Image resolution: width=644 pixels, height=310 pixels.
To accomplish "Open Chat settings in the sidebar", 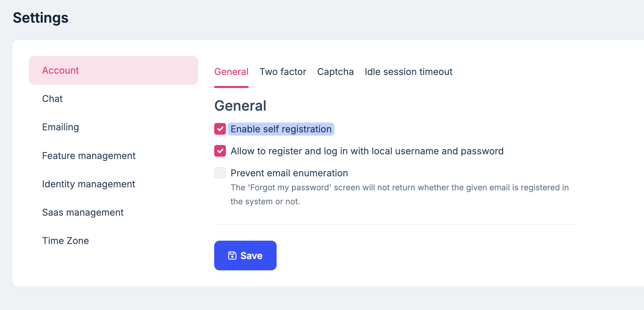I will [x=52, y=99].
